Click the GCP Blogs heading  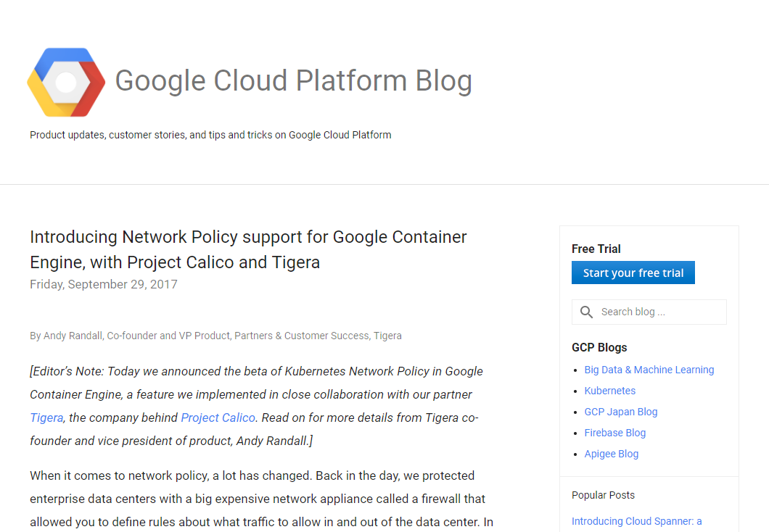[599, 347]
